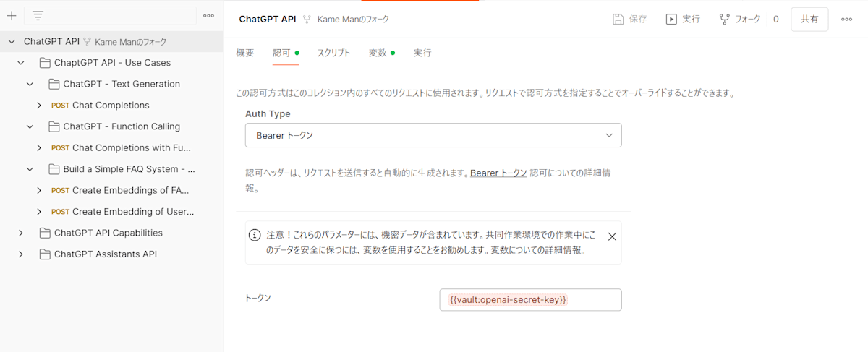Screen dimensions: 868x352
Task: Click the fork icon beside ChatGPT API in sidebar
Action: pos(88,42)
